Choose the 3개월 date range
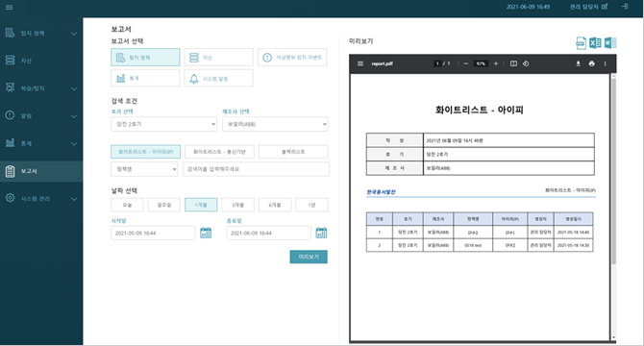The height and width of the screenshot is (346, 644). (x=237, y=205)
